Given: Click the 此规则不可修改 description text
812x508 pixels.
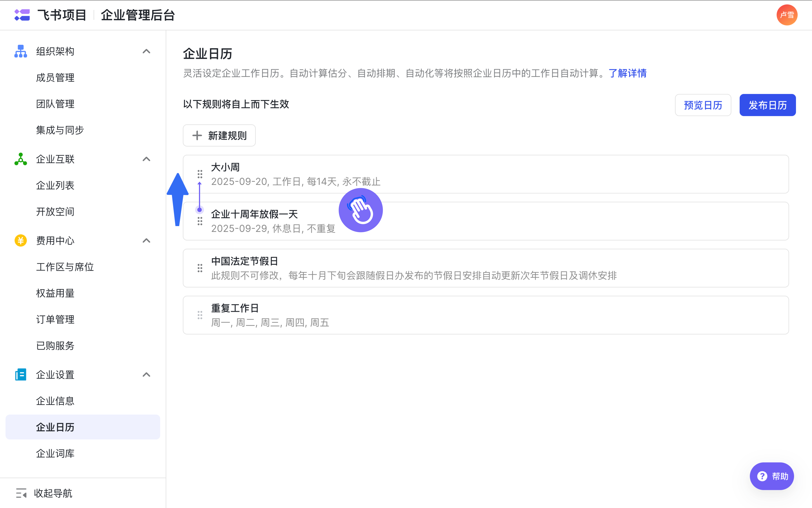Looking at the screenshot, I should point(414,276).
